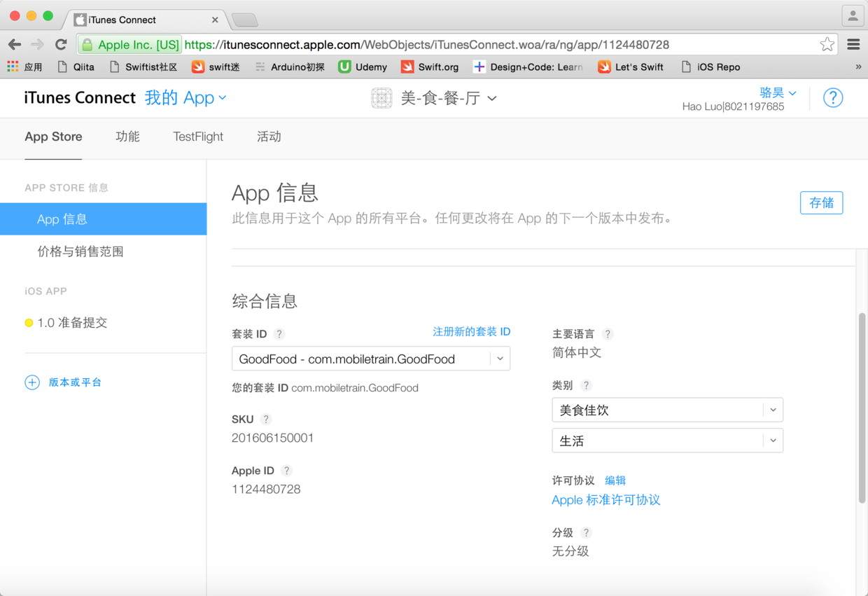868x596 pixels.
Task: Click help icon next to 类别
Action: (587, 385)
